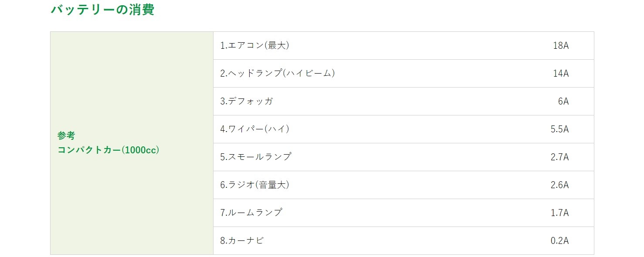Click the 5.5A value for ワイパー
Image resolution: width=644 pixels, height=257 pixels.
point(559,129)
